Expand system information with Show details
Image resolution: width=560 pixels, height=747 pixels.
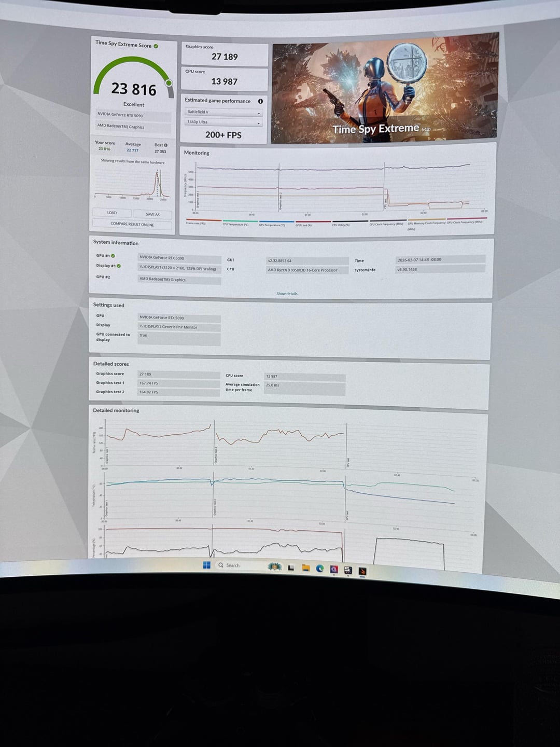[287, 294]
